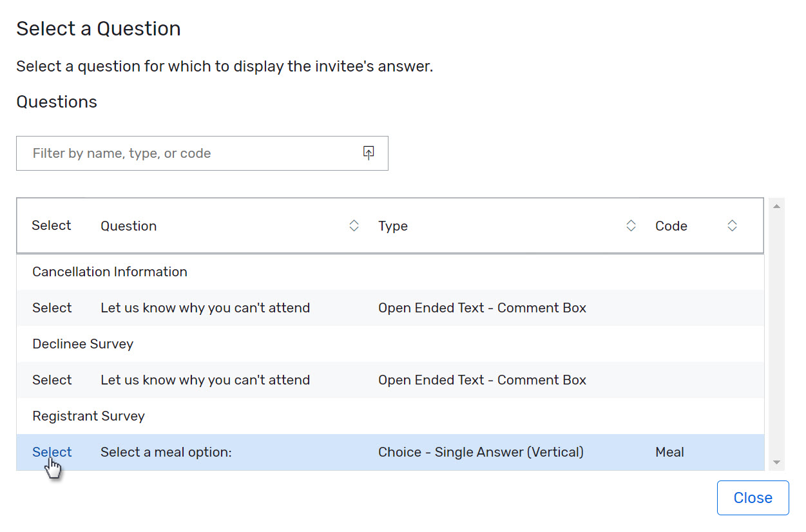Click the scrollbar thumb in the questions table
This screenshot has width=806, height=532.
[777, 271]
